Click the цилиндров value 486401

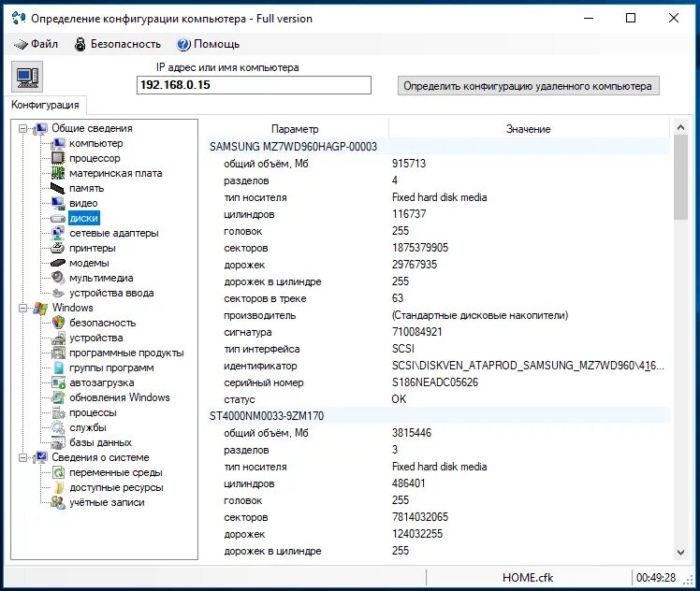click(x=408, y=483)
